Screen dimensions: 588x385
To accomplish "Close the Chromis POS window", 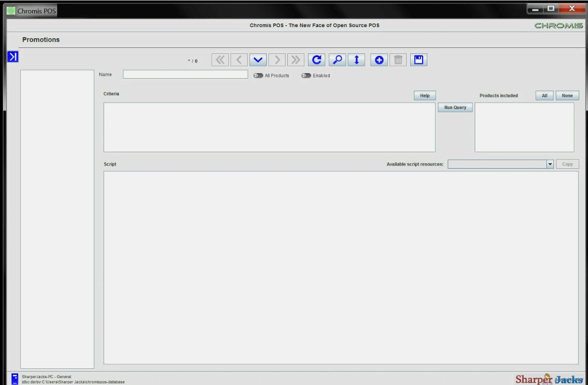I will 571,8.
